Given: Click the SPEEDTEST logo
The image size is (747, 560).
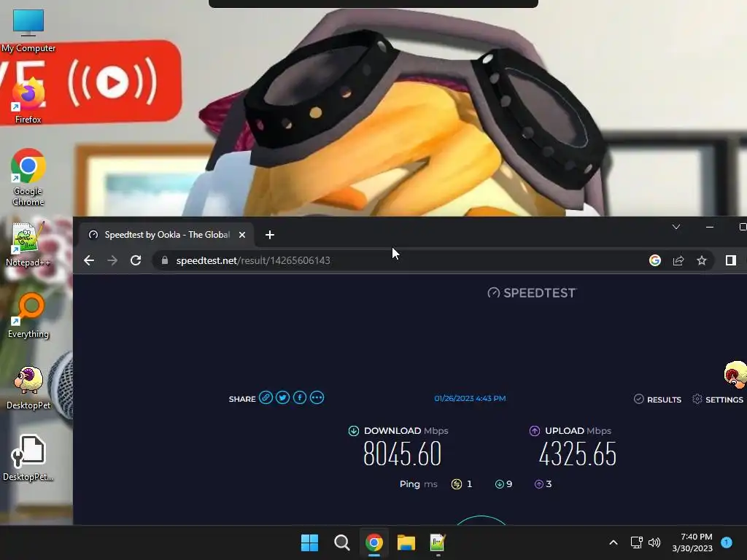Looking at the screenshot, I should coord(532,293).
